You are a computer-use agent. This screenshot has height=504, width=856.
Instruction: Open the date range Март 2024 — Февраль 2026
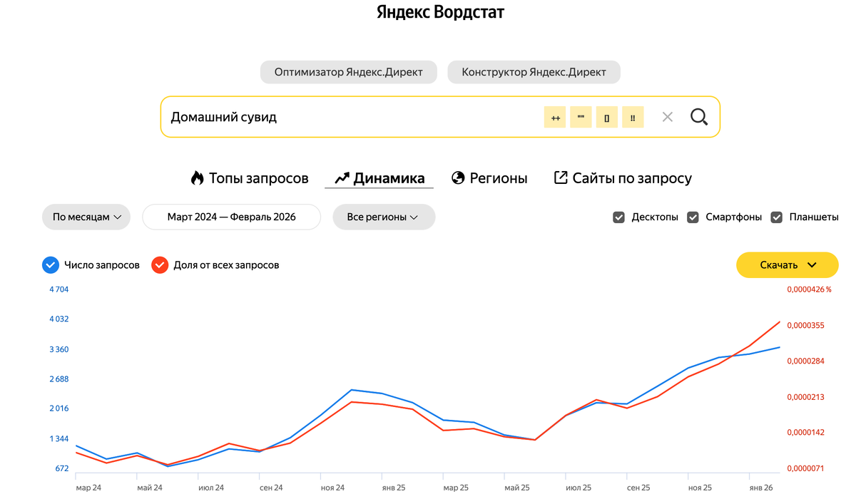coord(232,217)
